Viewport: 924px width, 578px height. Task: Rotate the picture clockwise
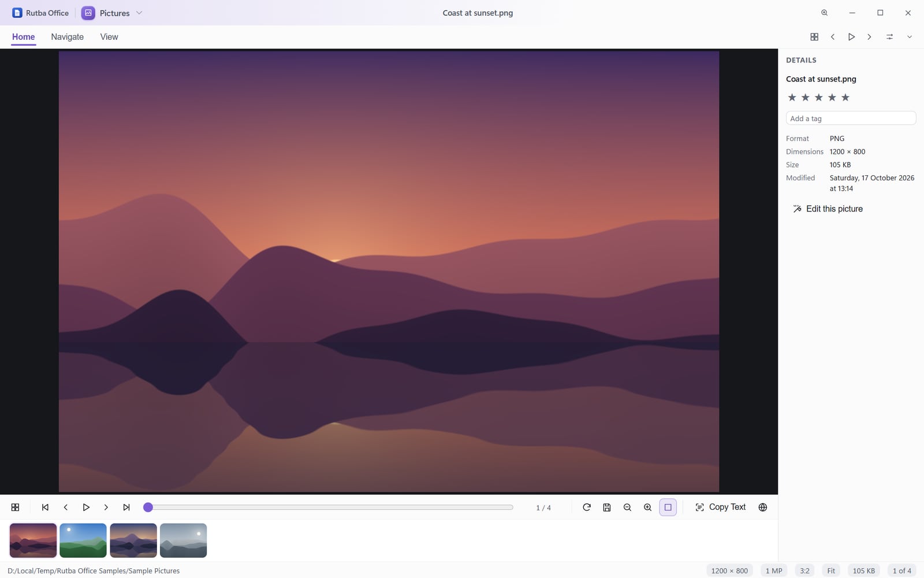tap(587, 507)
